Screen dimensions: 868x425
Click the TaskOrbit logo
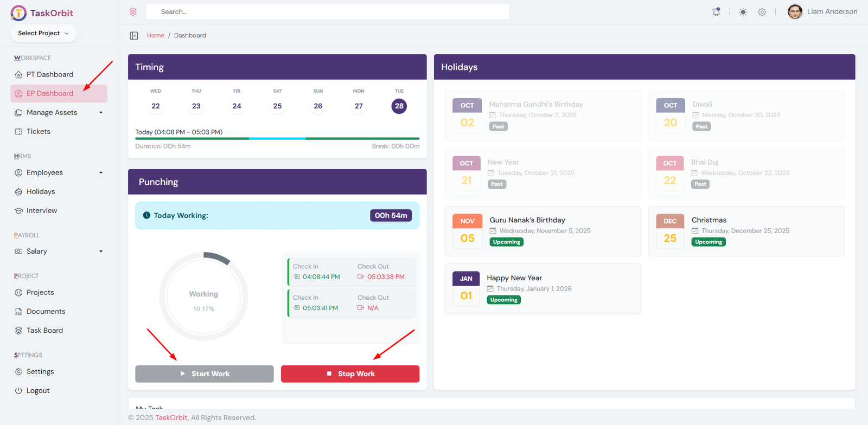42,13
